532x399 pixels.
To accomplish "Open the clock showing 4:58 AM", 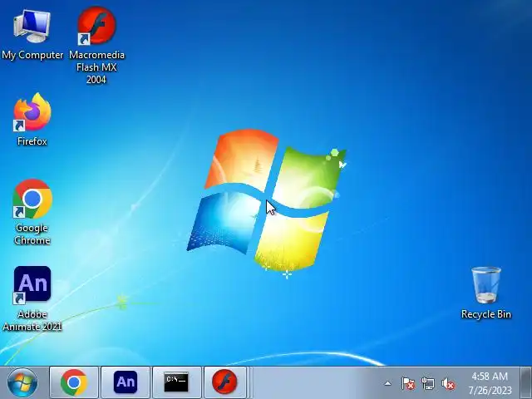I will (490, 383).
